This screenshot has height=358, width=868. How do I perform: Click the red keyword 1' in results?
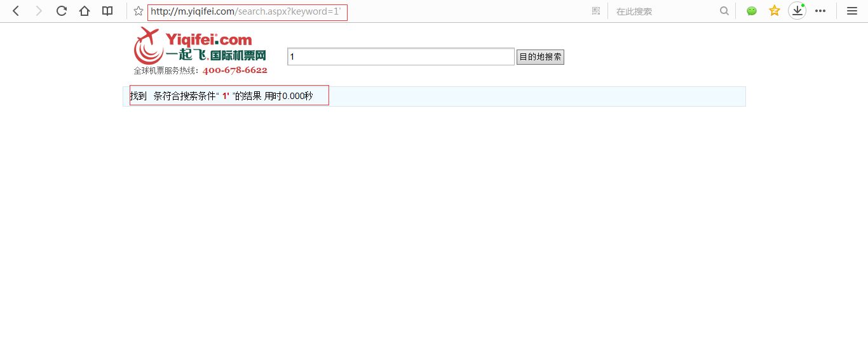(226, 96)
